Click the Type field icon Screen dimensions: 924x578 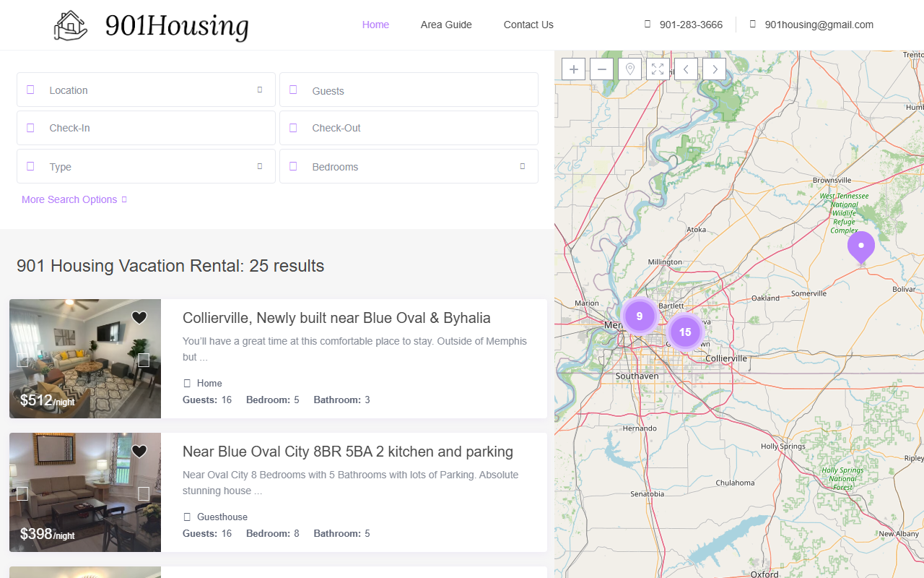pyautogui.click(x=30, y=166)
